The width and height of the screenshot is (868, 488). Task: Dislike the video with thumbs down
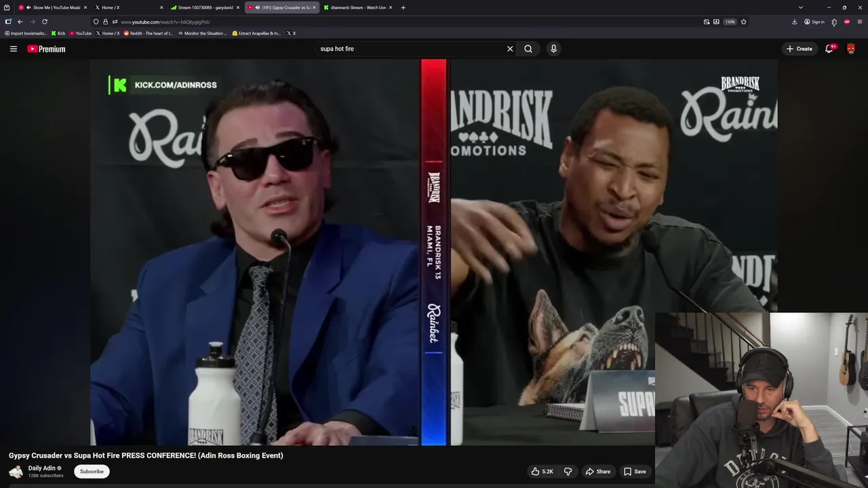point(568,471)
